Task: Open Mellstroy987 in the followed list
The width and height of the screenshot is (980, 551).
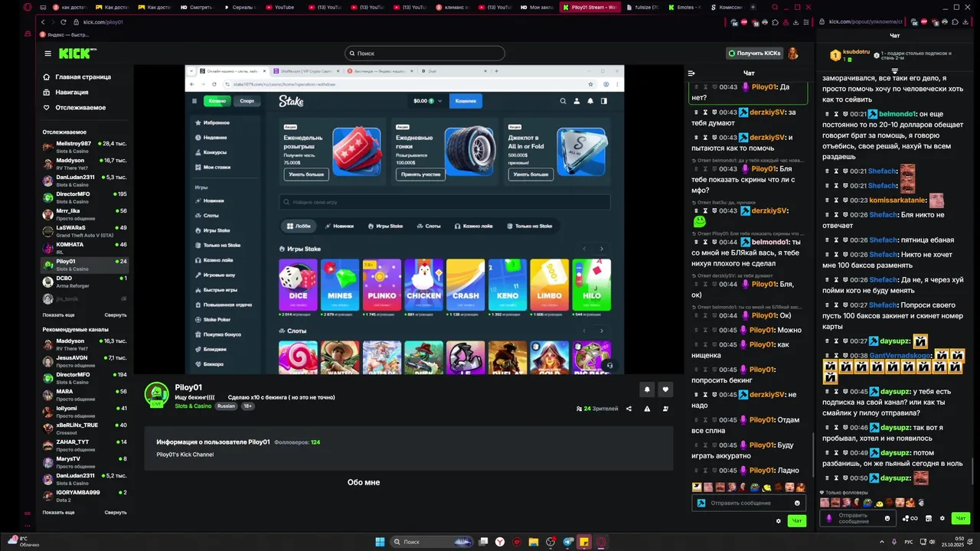Action: (x=84, y=145)
